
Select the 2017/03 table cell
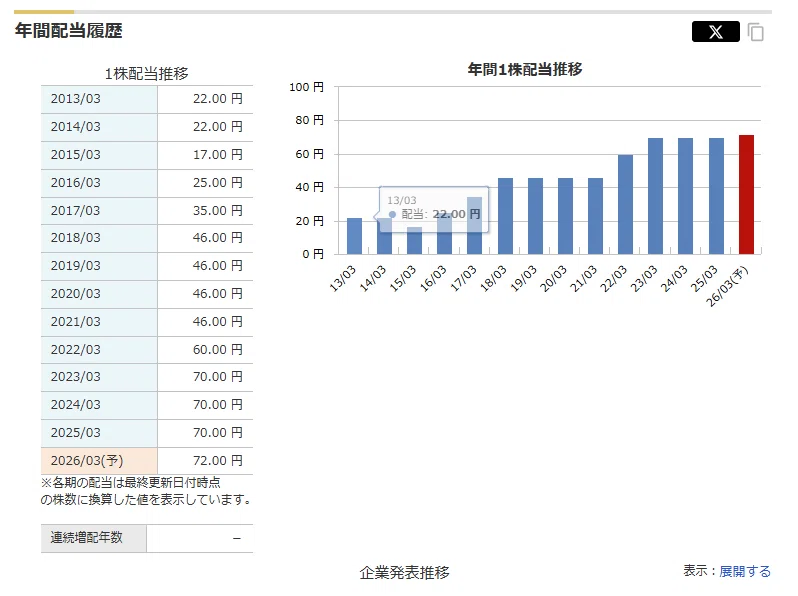pos(99,211)
